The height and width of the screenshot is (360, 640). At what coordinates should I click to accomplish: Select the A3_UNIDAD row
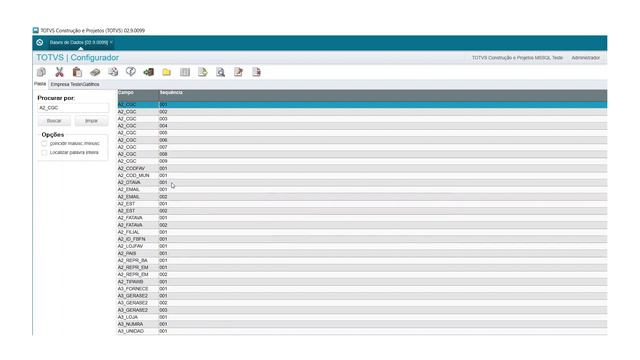pos(362,331)
